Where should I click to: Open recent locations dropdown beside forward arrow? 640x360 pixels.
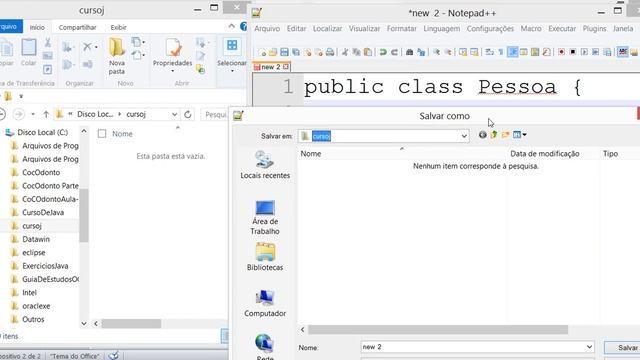(33, 114)
